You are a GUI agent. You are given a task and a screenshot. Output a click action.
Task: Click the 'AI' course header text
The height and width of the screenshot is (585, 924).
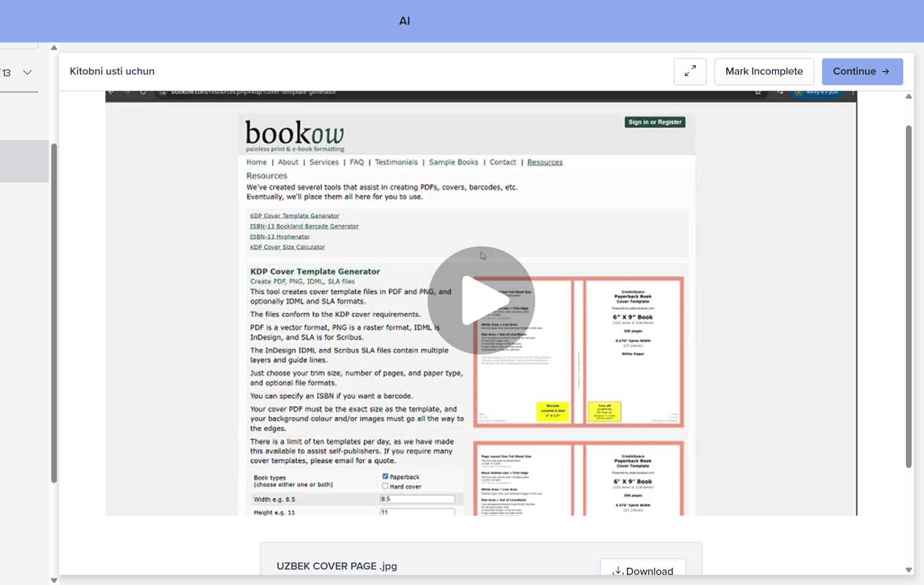pyautogui.click(x=404, y=21)
